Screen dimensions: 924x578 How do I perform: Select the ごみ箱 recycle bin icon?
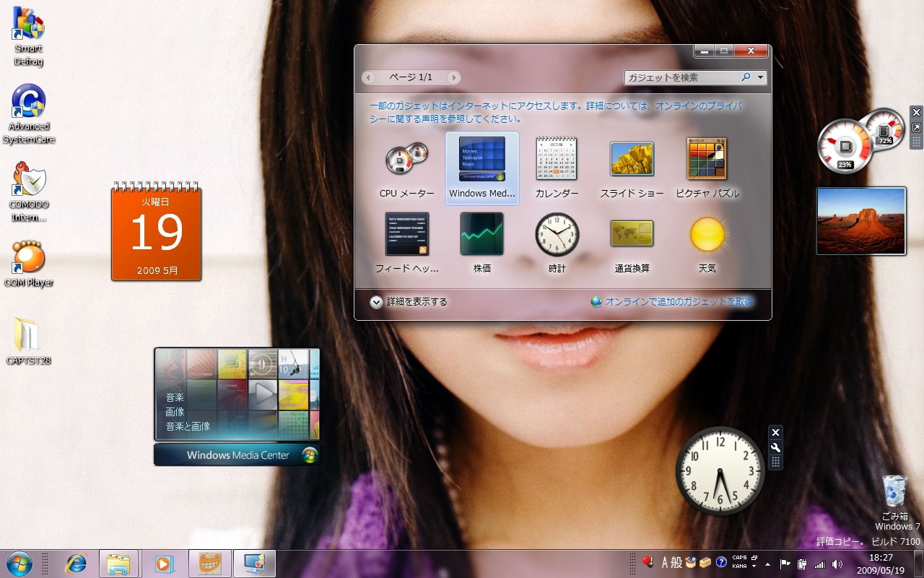pos(894,497)
